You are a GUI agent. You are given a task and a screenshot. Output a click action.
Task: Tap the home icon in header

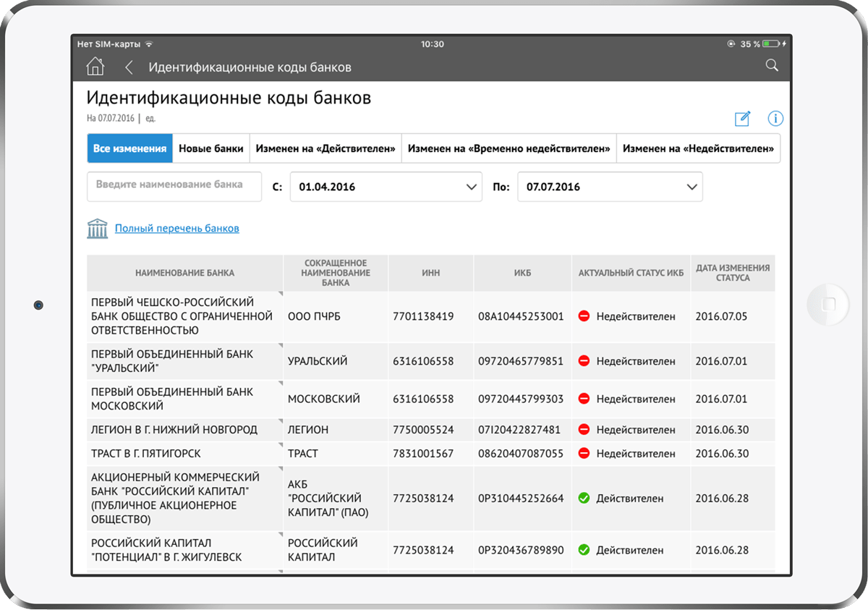pos(95,67)
